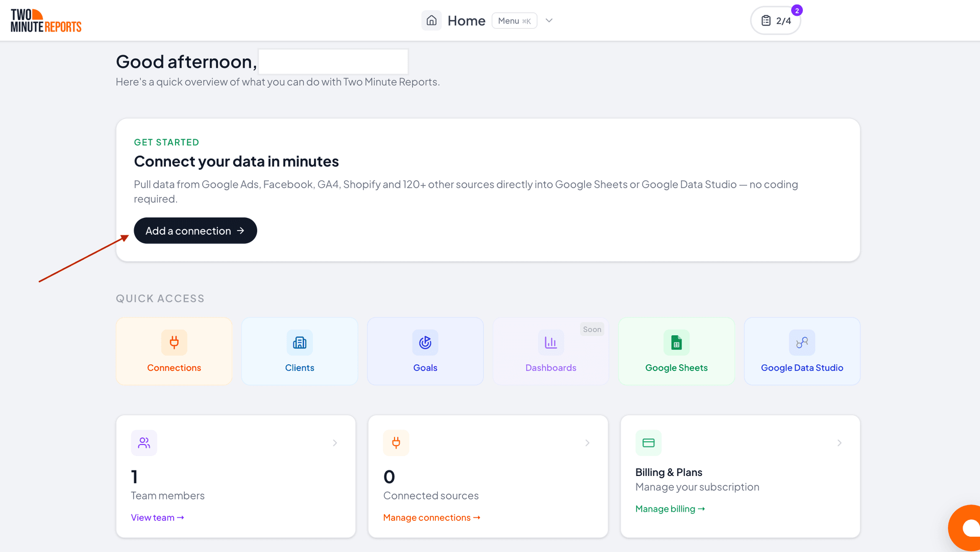
Task: Click the Team members people icon
Action: pos(144,443)
